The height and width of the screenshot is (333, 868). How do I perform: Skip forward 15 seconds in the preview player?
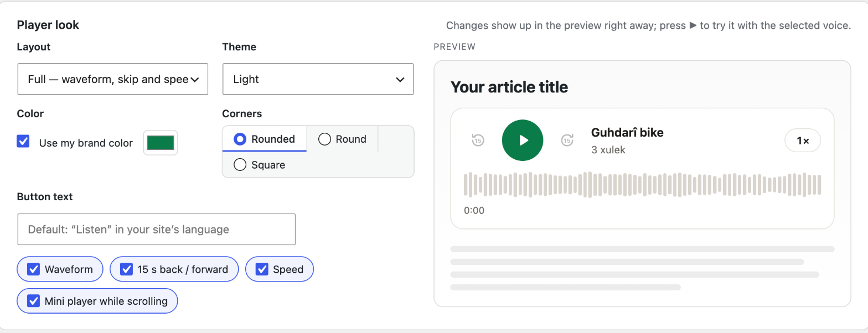pyautogui.click(x=567, y=141)
